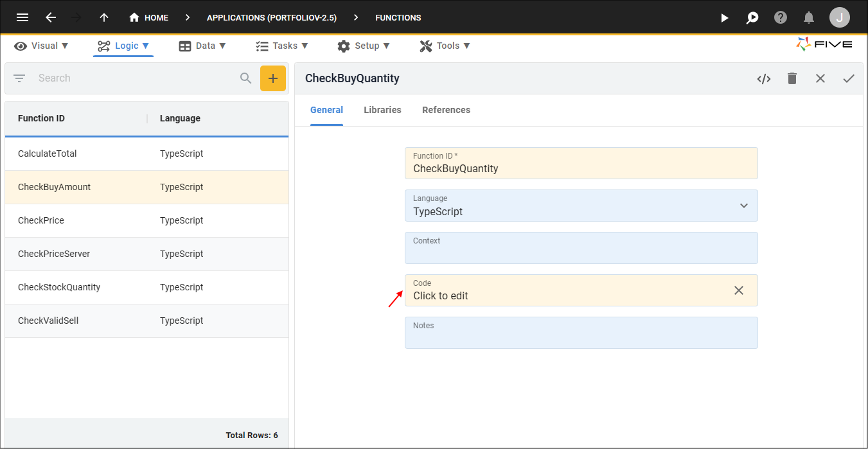Run the application with play icon
Image resolution: width=868 pixels, height=449 pixels.
click(724, 17)
